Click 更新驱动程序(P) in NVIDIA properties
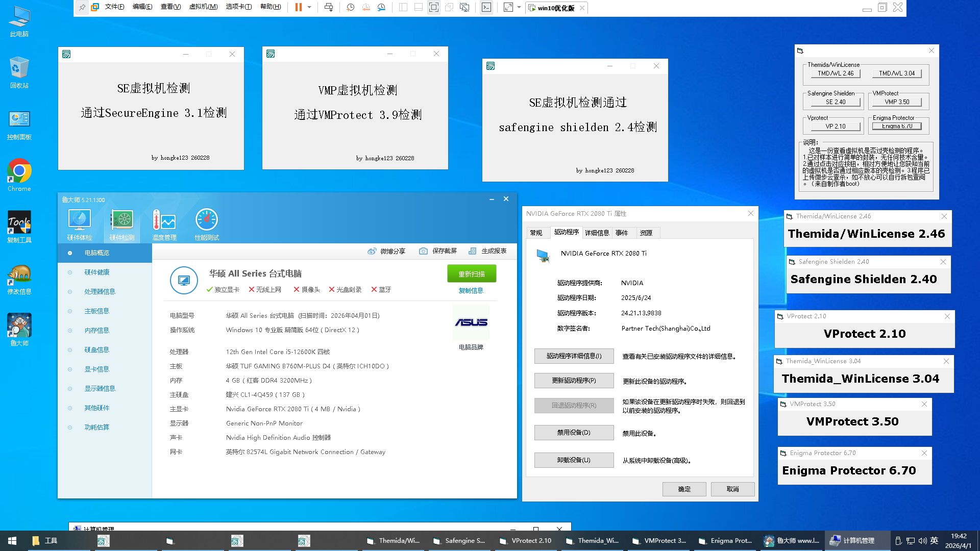This screenshot has height=551, width=980. pyautogui.click(x=574, y=380)
